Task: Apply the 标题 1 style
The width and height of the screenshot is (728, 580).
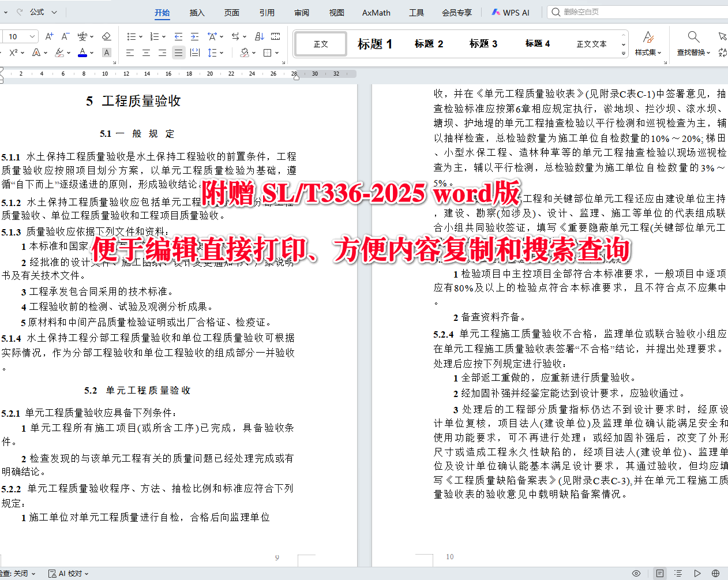Action: 374,43
